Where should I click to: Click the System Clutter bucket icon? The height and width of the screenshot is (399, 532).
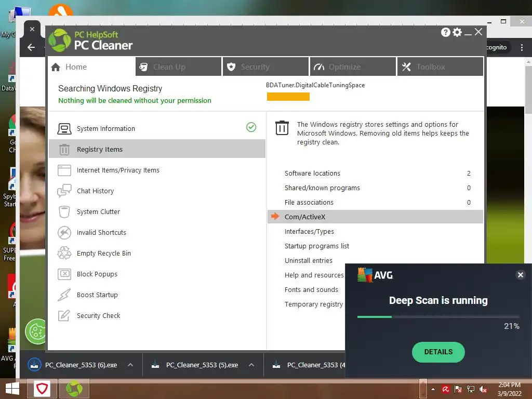[64, 212]
